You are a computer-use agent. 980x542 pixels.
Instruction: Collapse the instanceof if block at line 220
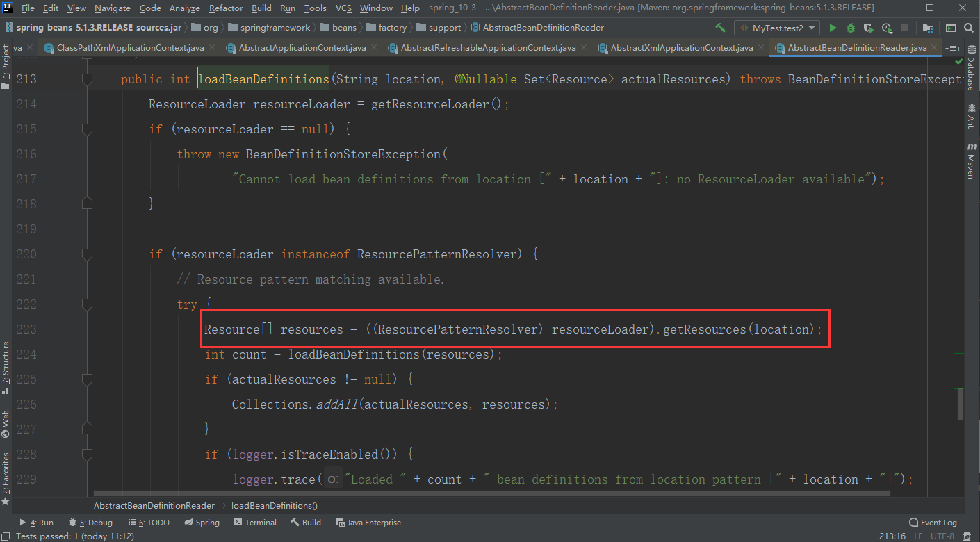point(87,254)
